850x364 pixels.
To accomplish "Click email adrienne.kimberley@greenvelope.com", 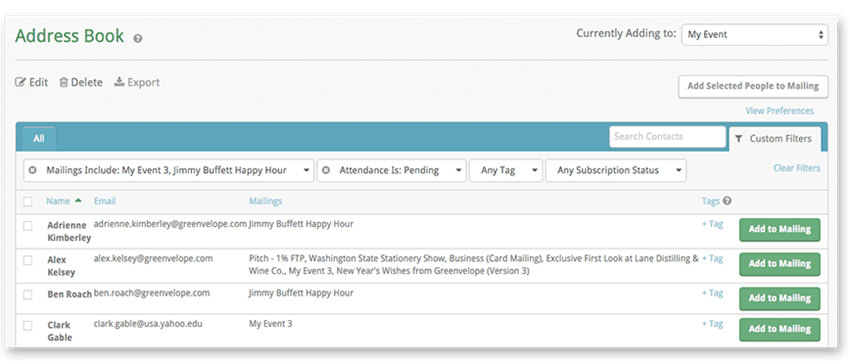I will [170, 223].
